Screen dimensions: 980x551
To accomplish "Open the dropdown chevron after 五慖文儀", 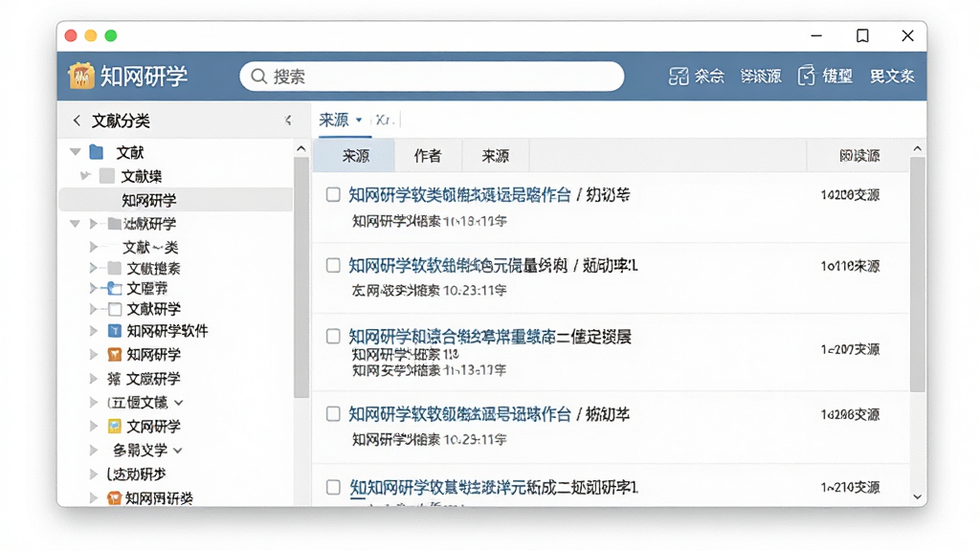I will coord(179,403).
